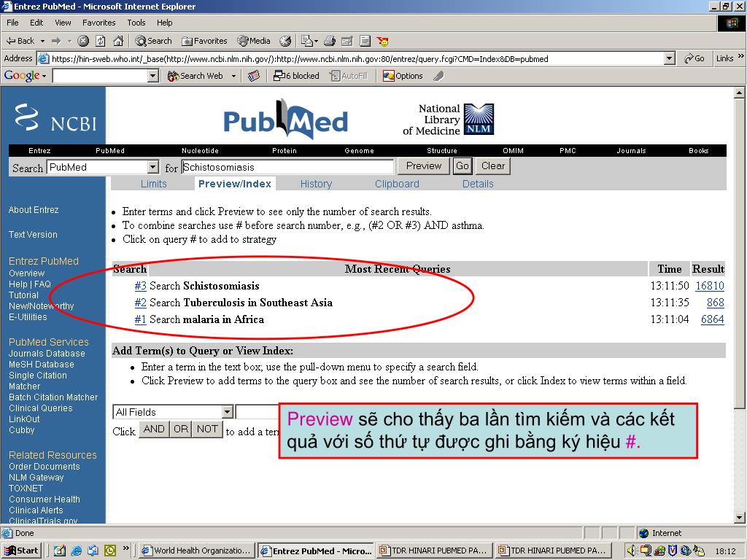Open the Edit menu
Viewport: 747px width, 560px height.
coord(36,23)
